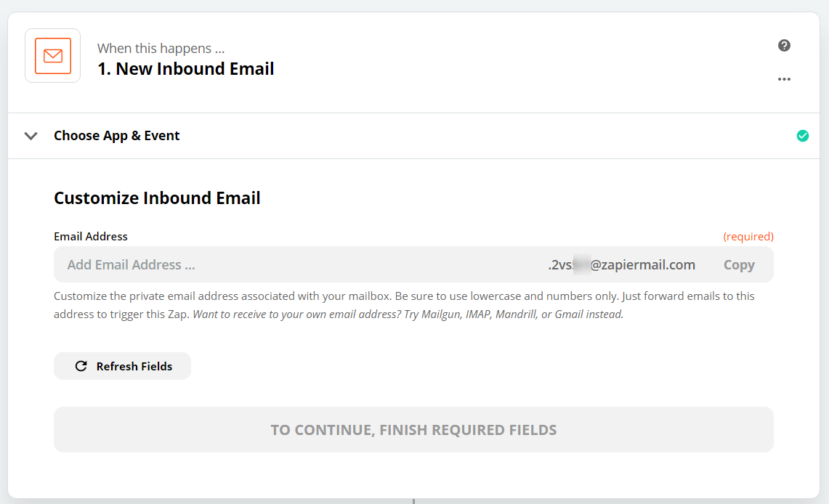The width and height of the screenshot is (829, 504).
Task: Click the Customize Inbound Email heading
Action: (x=157, y=198)
